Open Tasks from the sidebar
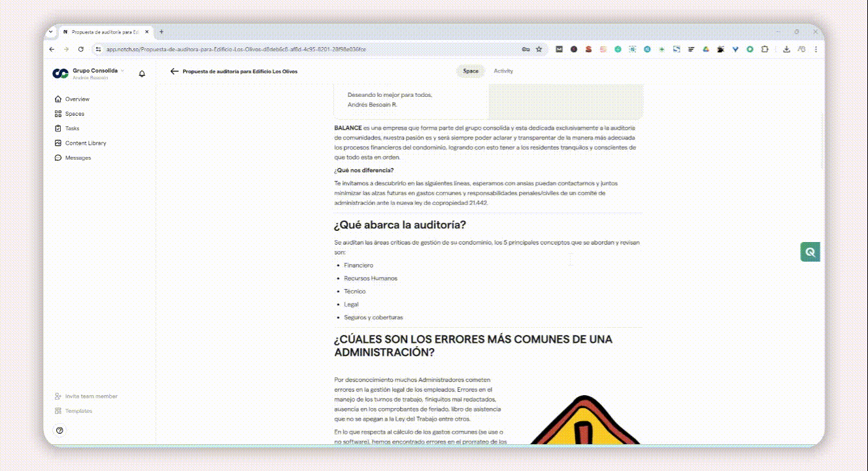The height and width of the screenshot is (471, 868). tap(72, 128)
